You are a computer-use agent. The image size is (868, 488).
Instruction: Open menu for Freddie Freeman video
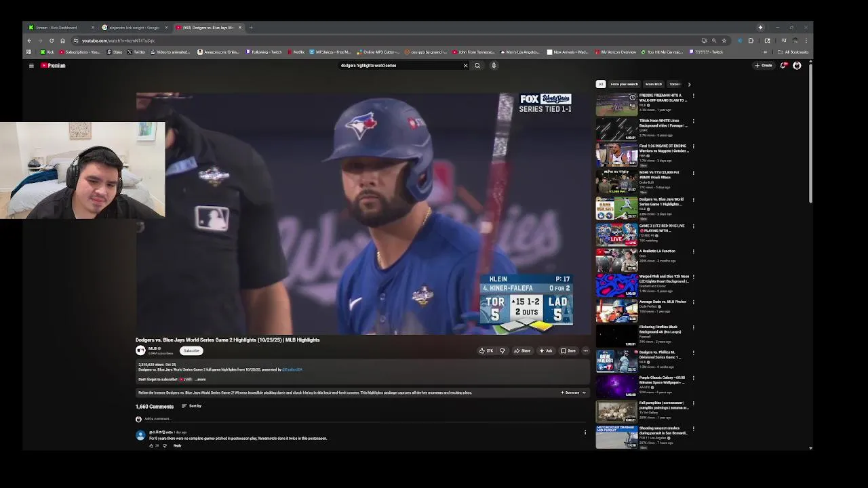click(693, 96)
